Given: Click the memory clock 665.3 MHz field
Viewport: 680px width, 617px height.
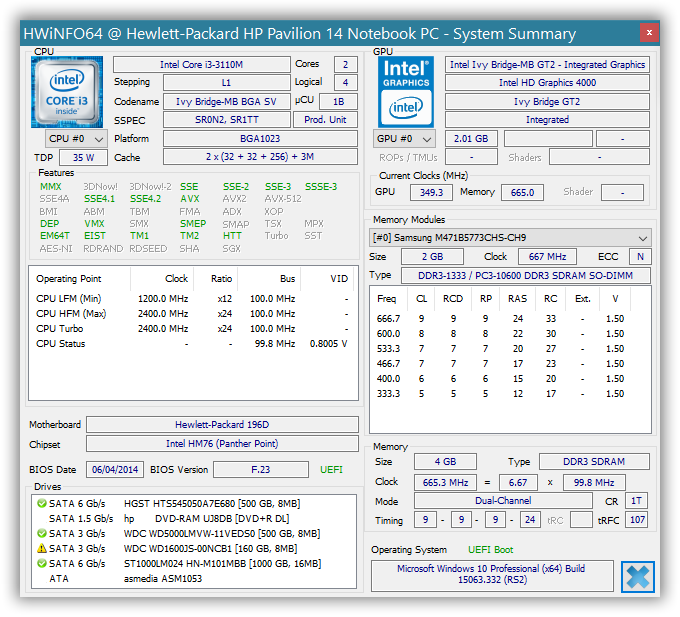Looking at the screenshot, I should pyautogui.click(x=445, y=483).
